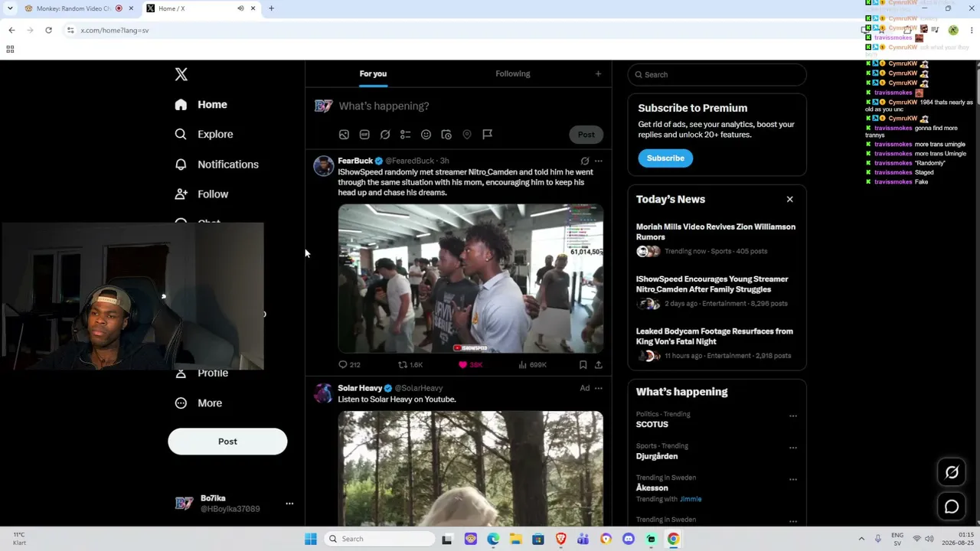Open the Chrome tab search dropdown

click(10, 8)
